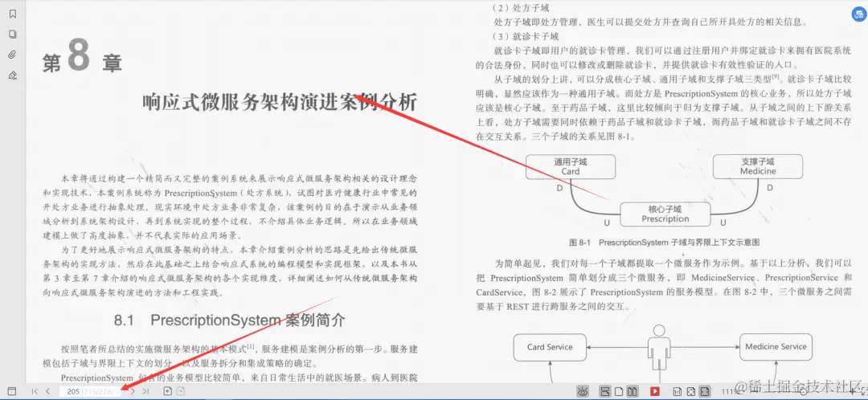Jump to the last page

click(145, 391)
